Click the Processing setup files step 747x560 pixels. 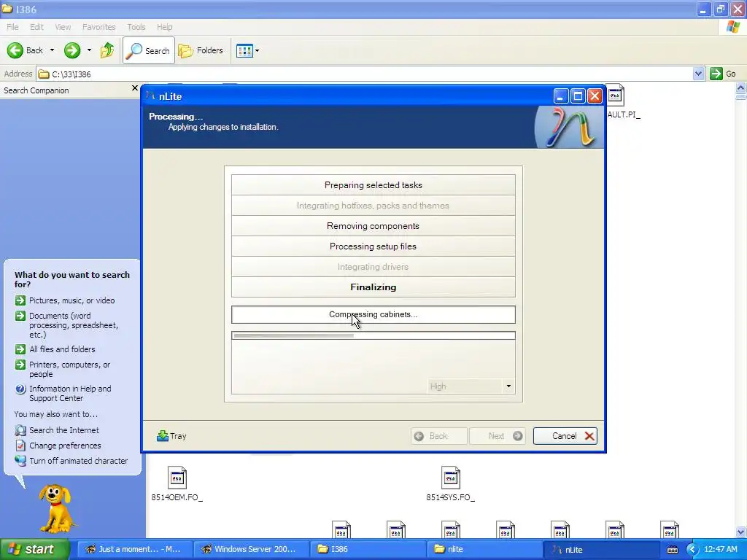[373, 246]
